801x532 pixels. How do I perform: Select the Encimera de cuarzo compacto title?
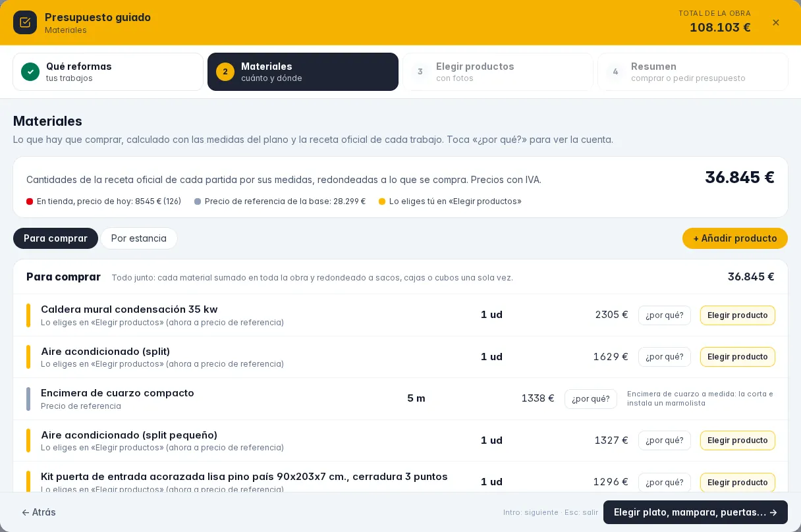click(x=117, y=393)
